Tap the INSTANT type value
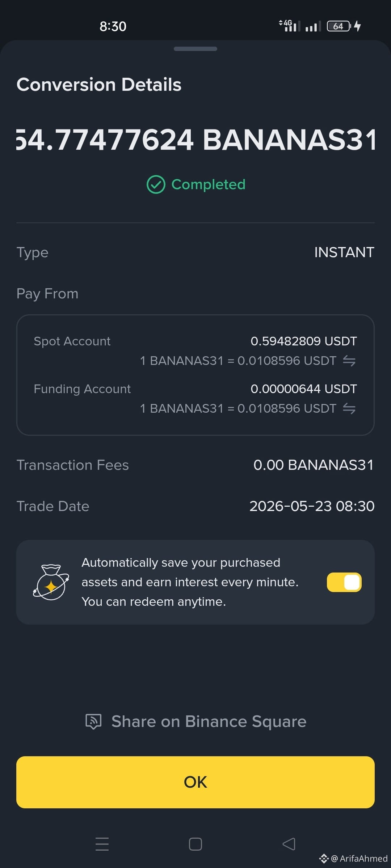 344,252
